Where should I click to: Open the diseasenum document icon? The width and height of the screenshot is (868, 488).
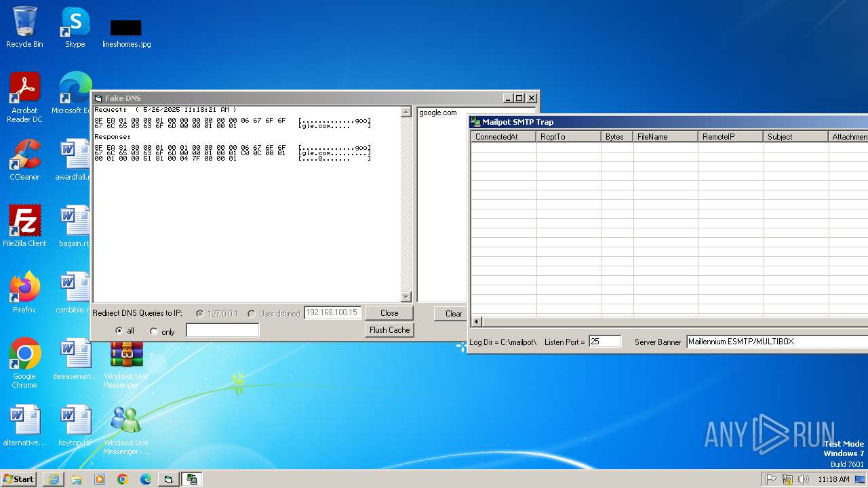point(75,359)
